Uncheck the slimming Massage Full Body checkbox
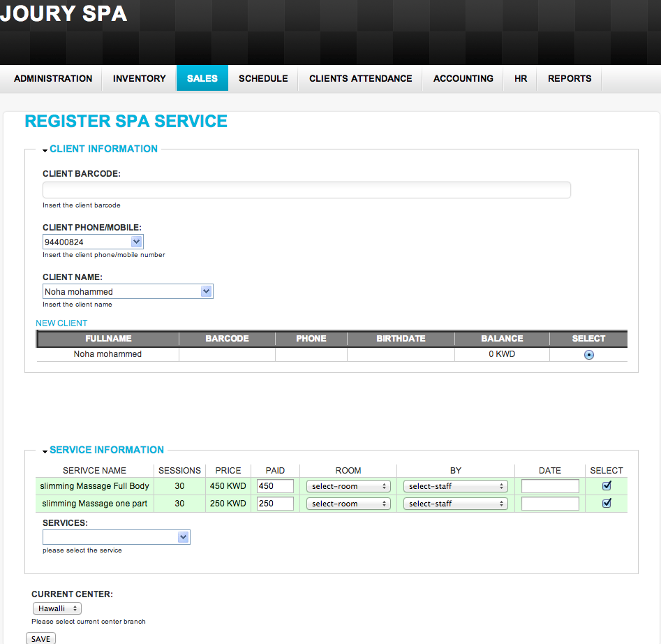Viewport: 661px width, 644px height. pos(607,485)
